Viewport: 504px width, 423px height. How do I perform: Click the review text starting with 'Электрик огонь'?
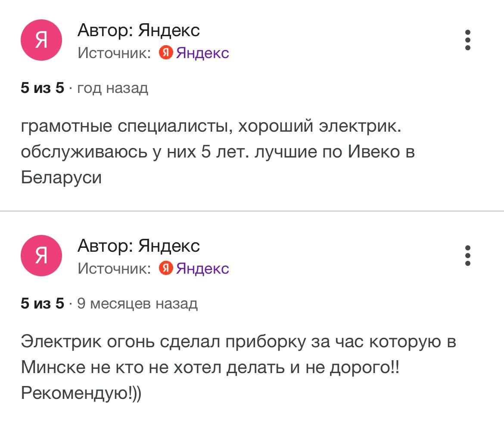point(238,343)
